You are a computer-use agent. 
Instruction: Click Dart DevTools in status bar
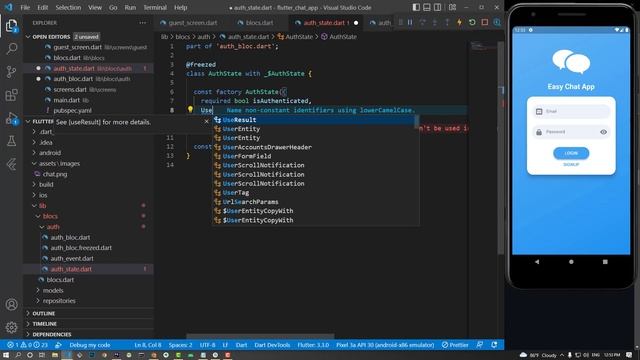pos(272,345)
